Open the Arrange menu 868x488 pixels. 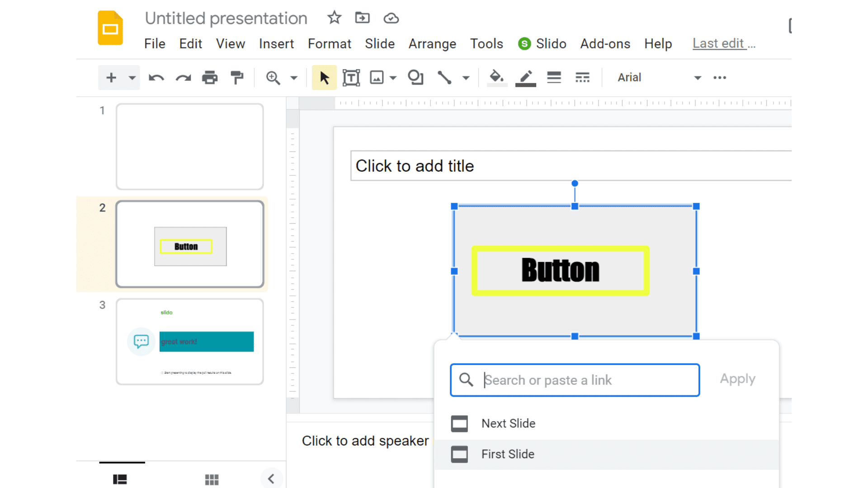click(433, 43)
